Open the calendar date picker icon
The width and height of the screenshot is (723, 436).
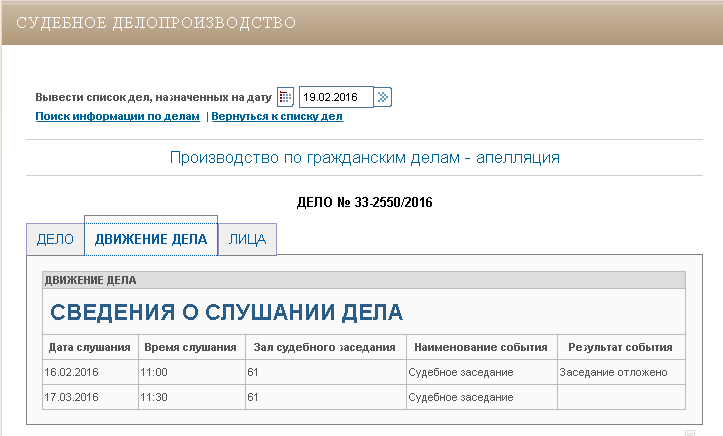click(286, 97)
